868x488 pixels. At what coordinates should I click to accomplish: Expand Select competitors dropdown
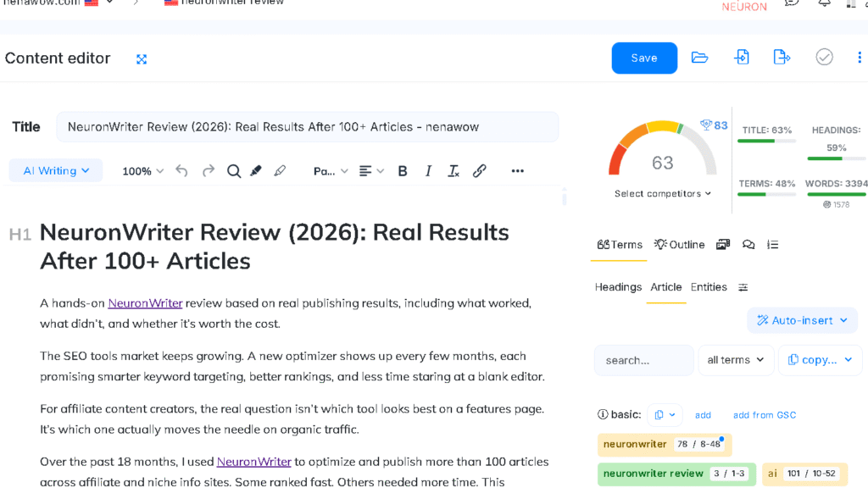click(x=663, y=194)
